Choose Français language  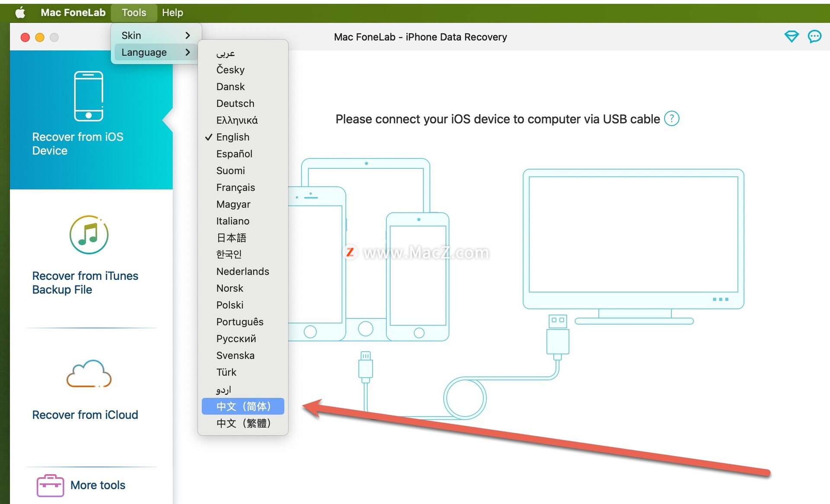click(x=243, y=187)
